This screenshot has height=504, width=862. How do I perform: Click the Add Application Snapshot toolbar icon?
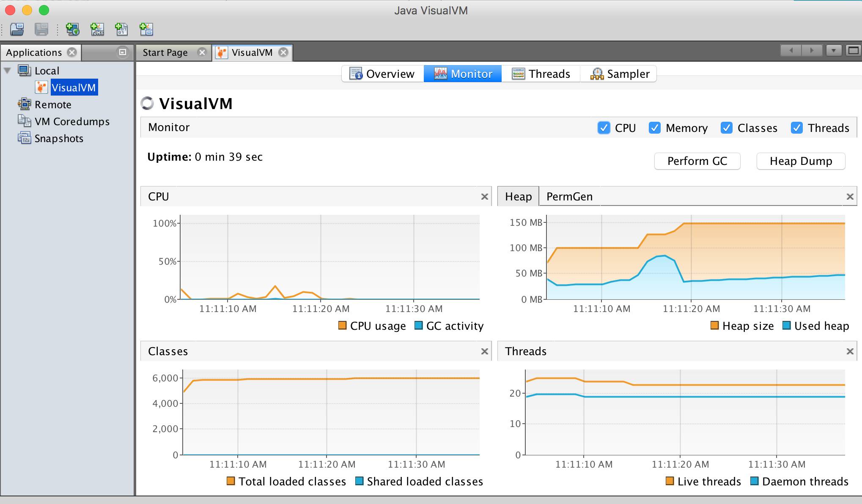pos(146,29)
